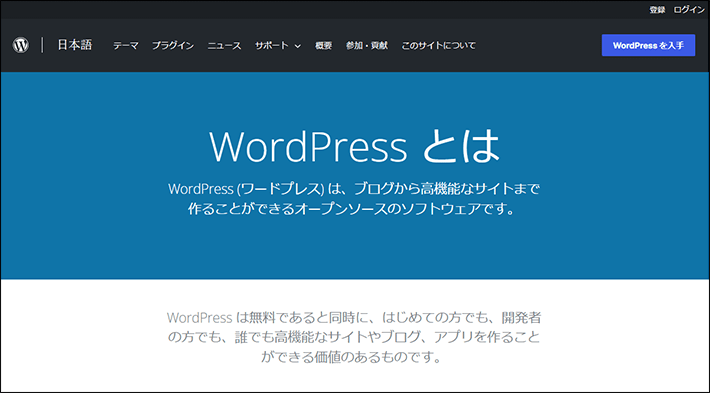Click the text WordPress は無料であると同時に

click(269, 317)
